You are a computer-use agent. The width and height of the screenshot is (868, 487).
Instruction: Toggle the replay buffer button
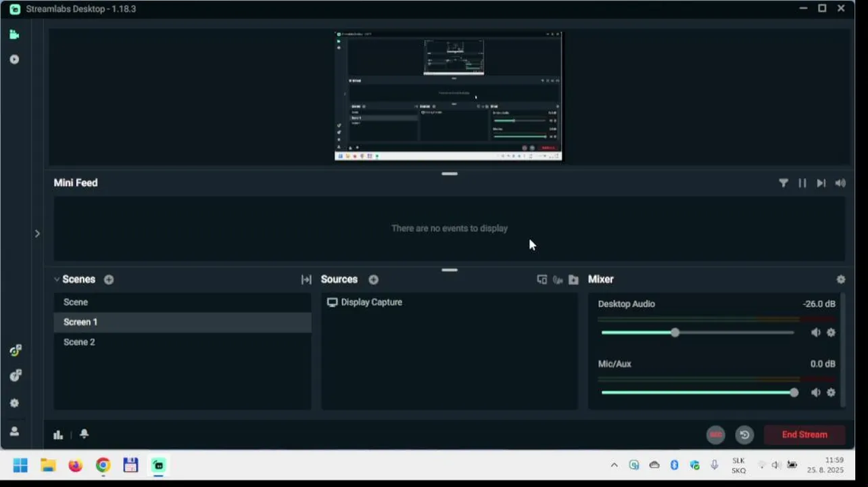point(744,435)
